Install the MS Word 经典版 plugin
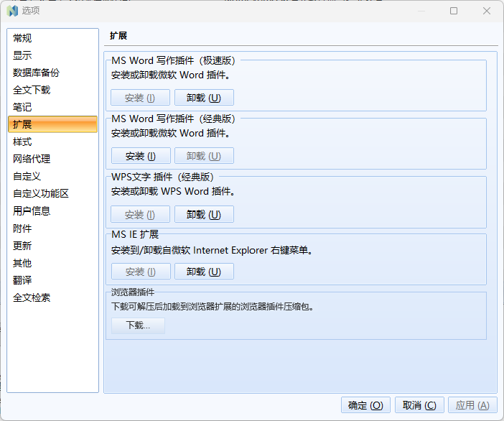The width and height of the screenshot is (504, 421). (141, 156)
